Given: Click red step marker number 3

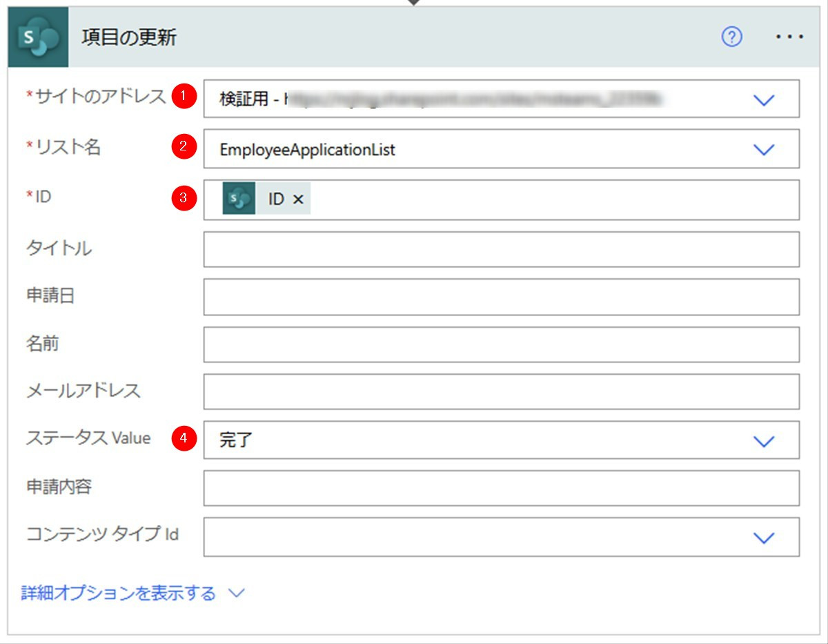Looking at the screenshot, I should pyautogui.click(x=183, y=199).
